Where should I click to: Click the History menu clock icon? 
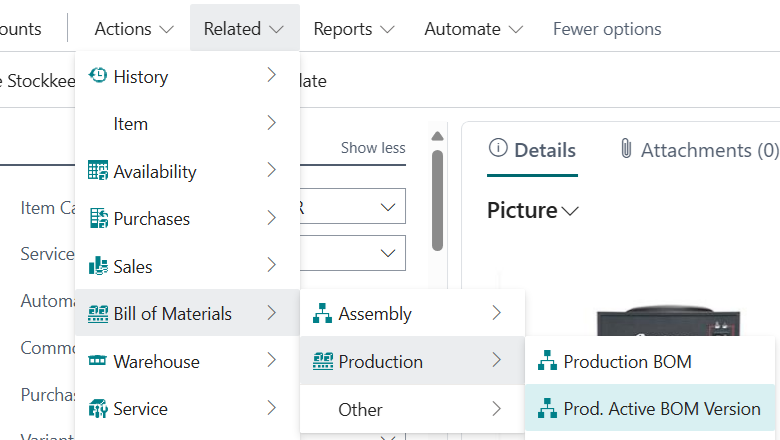(98, 76)
